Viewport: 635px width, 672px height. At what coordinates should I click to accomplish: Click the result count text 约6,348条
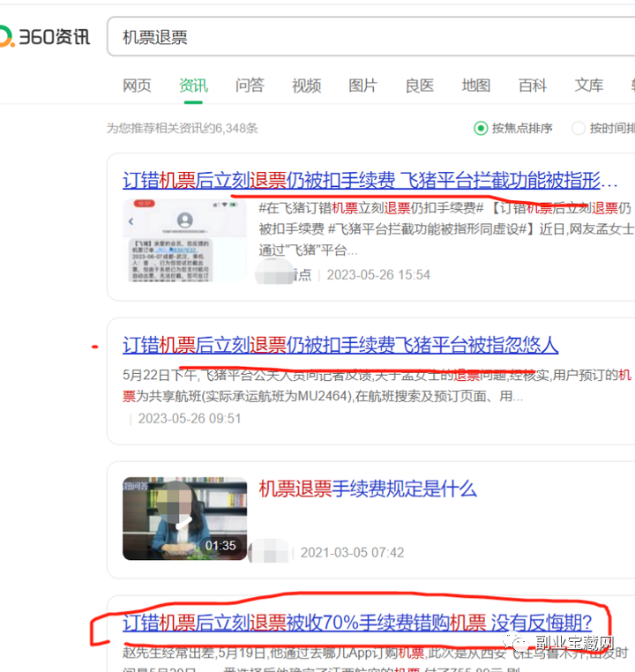click(230, 128)
